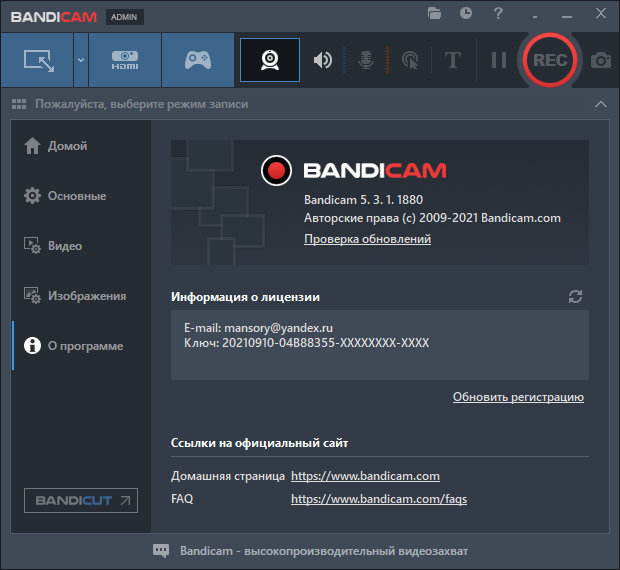Image resolution: width=620 pixels, height=570 pixels.
Task: Collapse the mode selection bar chevron
Action: click(x=600, y=104)
